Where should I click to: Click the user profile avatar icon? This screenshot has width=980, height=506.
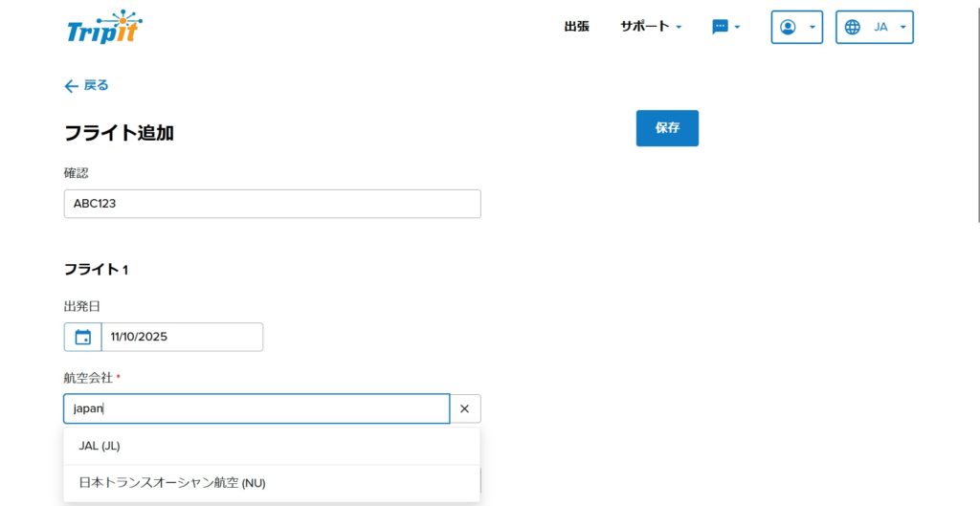coord(788,27)
